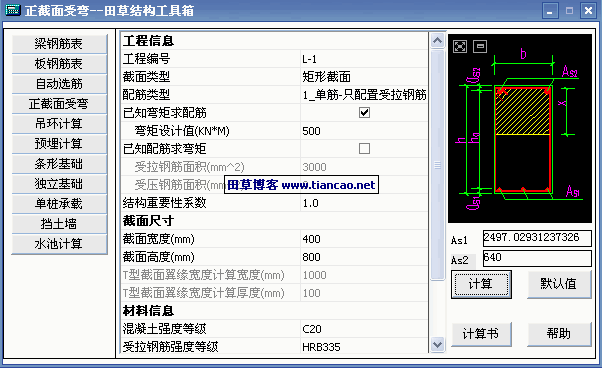This screenshot has width=602, height=368.
Task: Go to the 预埋计算 tool
Action: click(59, 144)
